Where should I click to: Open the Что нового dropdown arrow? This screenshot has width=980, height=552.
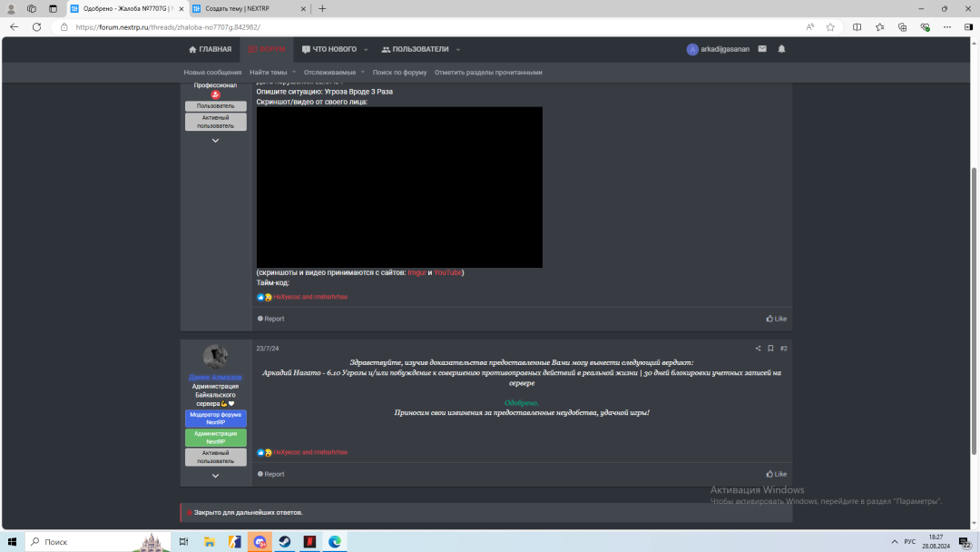coord(366,50)
